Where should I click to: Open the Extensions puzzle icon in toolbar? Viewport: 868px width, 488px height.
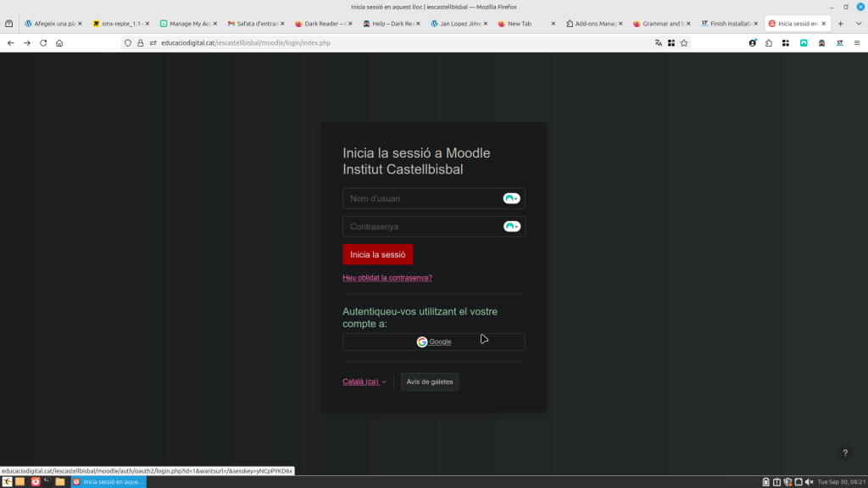768,42
